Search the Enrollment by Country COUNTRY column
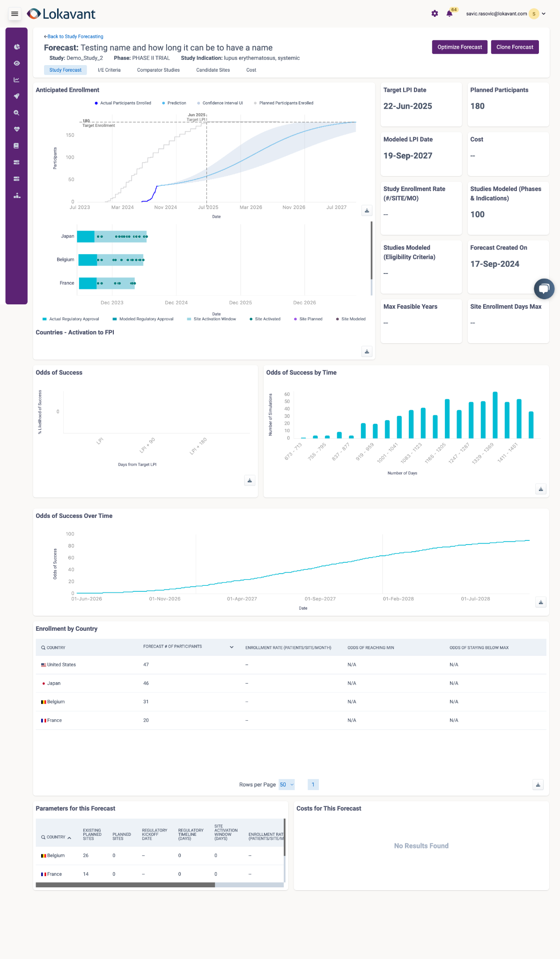This screenshot has width=560, height=959. (44, 648)
